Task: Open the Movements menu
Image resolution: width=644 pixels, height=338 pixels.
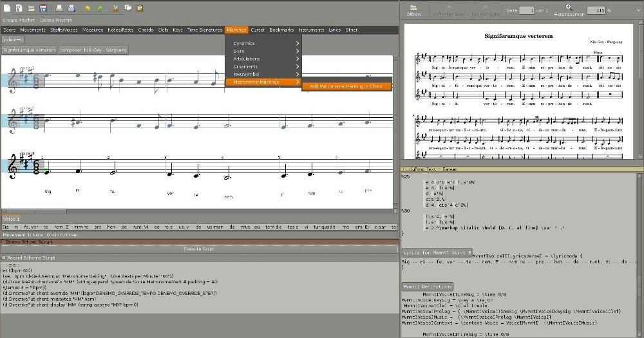Action: click(33, 30)
